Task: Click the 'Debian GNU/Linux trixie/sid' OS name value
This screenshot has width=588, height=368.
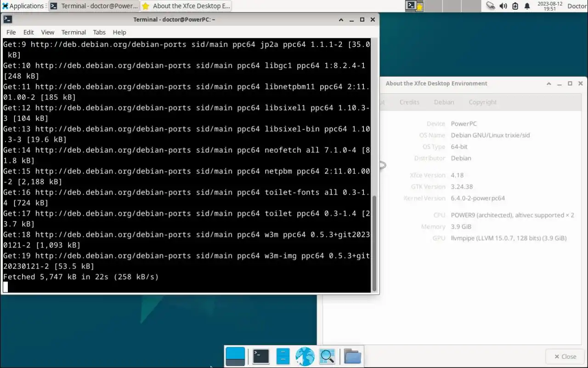Action: point(491,135)
